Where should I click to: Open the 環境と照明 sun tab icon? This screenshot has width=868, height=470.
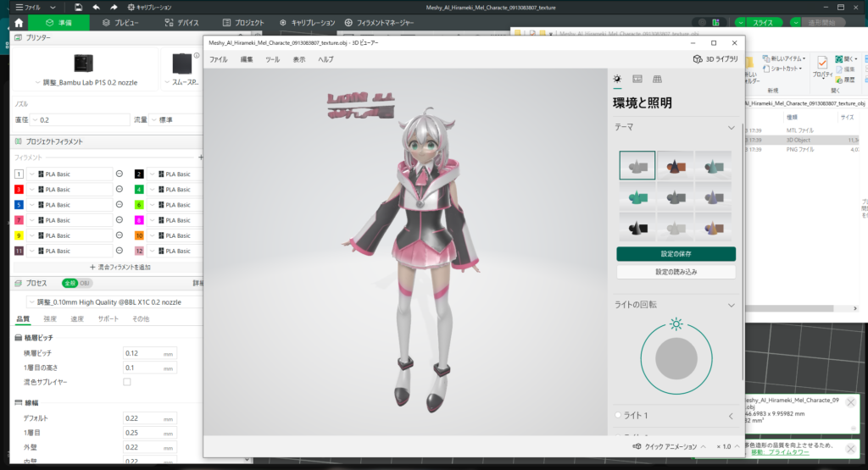617,79
